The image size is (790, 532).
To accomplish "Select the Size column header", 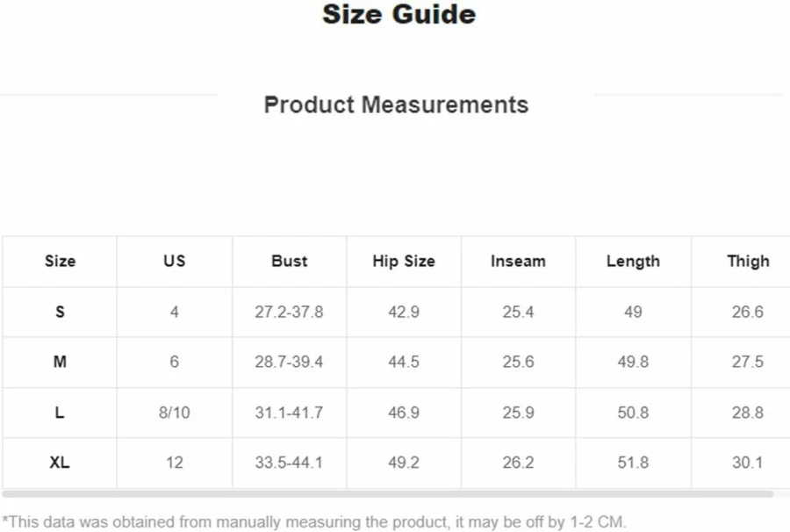I will 60,261.
